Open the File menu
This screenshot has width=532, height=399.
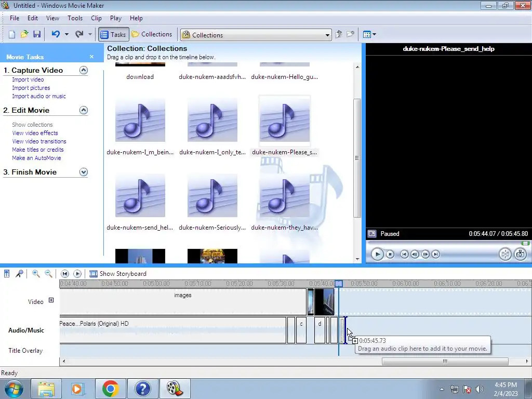[x=15, y=18]
